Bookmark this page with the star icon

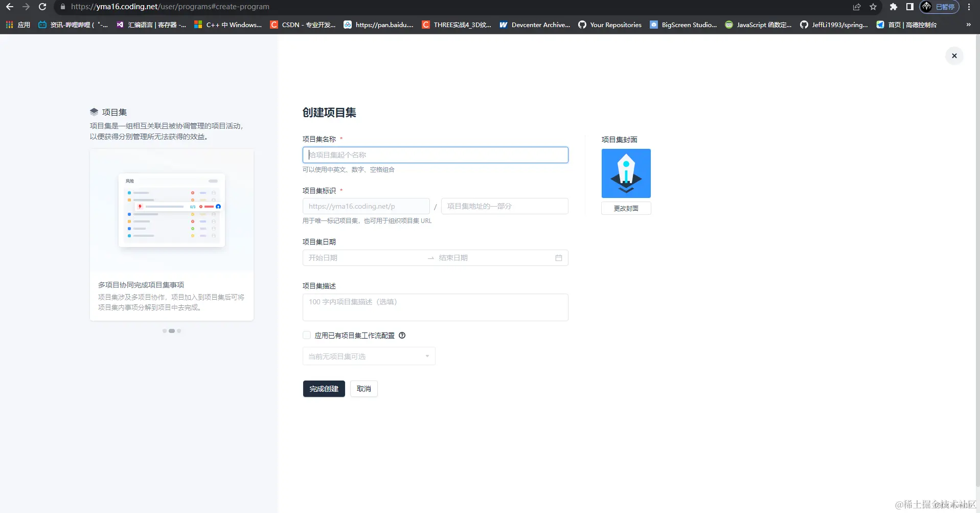pos(873,7)
